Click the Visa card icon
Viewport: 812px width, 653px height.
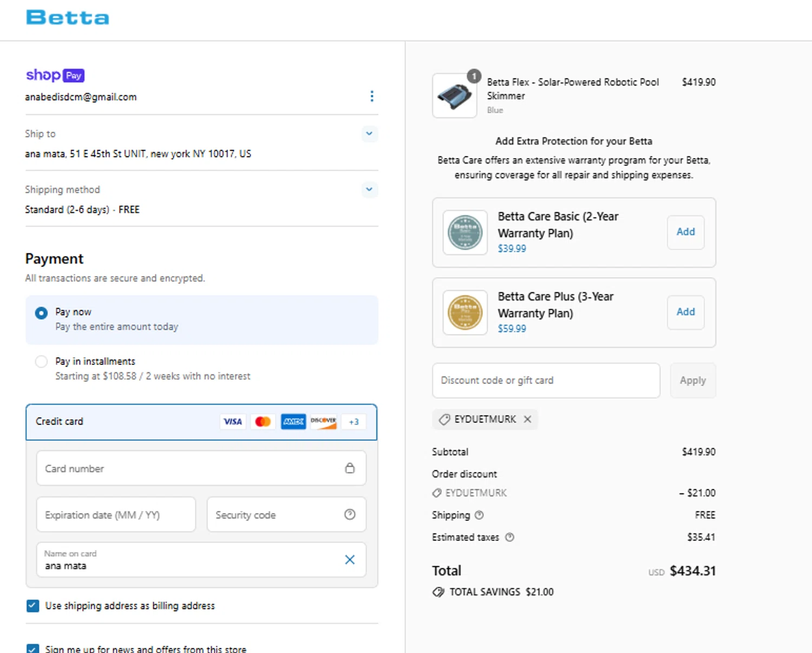233,422
